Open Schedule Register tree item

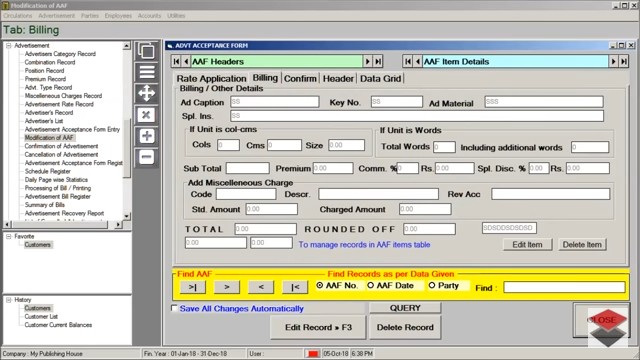[47, 171]
